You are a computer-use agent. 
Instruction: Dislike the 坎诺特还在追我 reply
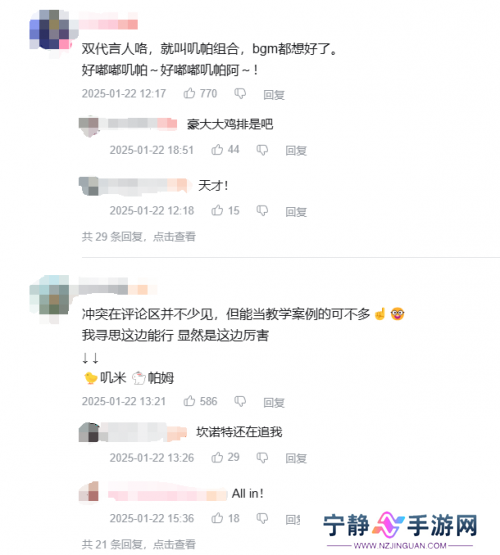point(262,458)
